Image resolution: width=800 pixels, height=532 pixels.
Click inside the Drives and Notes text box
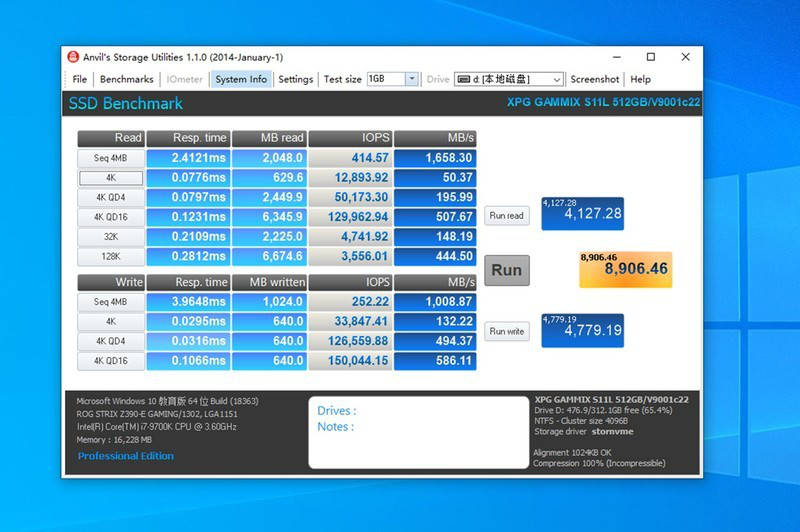tap(418, 433)
